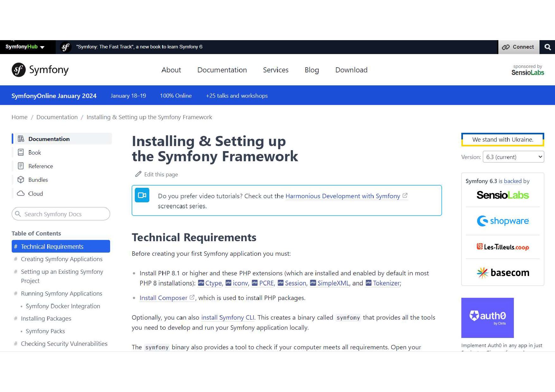
Task: Open the Reference sidebar section
Action: pos(41,166)
